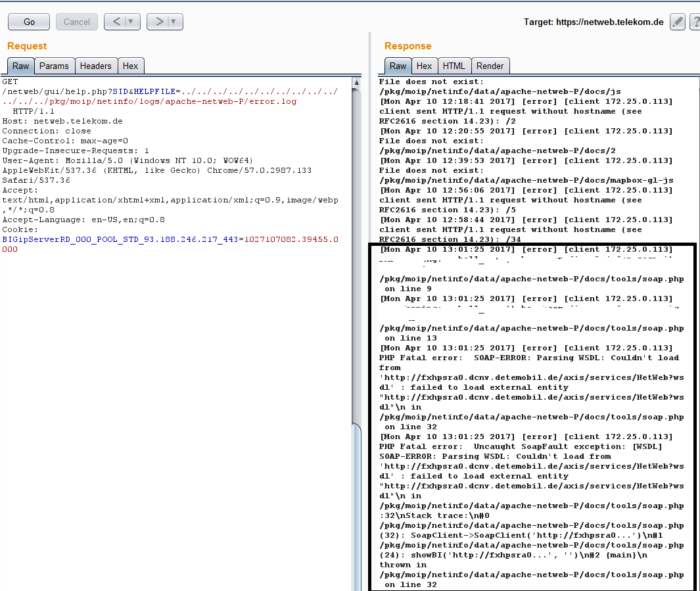The image size is (700, 591).
Task: Click the BIGipServerRD cookie name text
Action: 120,239
